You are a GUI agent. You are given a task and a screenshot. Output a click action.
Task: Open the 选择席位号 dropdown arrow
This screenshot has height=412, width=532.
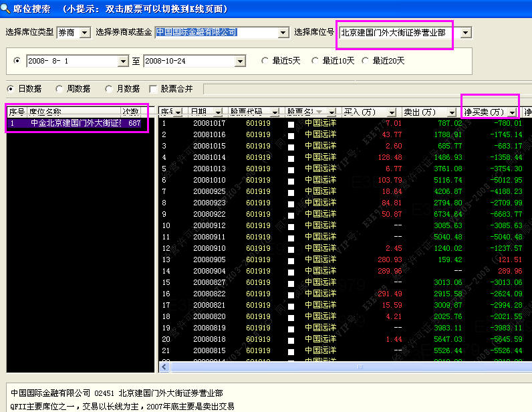pos(466,32)
